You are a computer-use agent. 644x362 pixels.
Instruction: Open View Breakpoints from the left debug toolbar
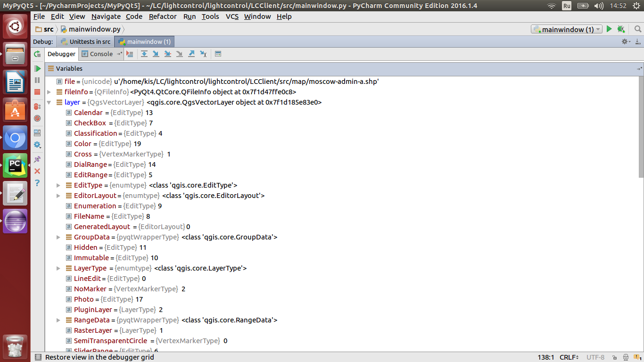click(x=37, y=107)
